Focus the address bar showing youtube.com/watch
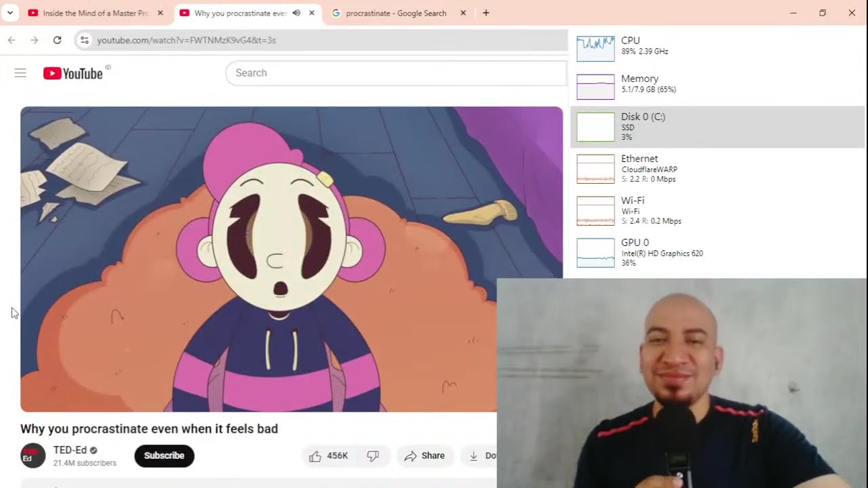The height and width of the screenshot is (488, 868). click(320, 40)
